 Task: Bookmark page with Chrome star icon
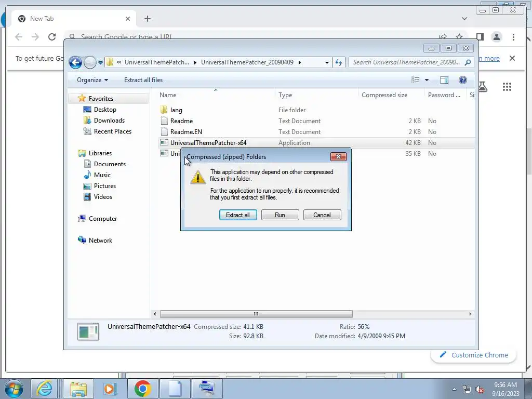click(459, 36)
